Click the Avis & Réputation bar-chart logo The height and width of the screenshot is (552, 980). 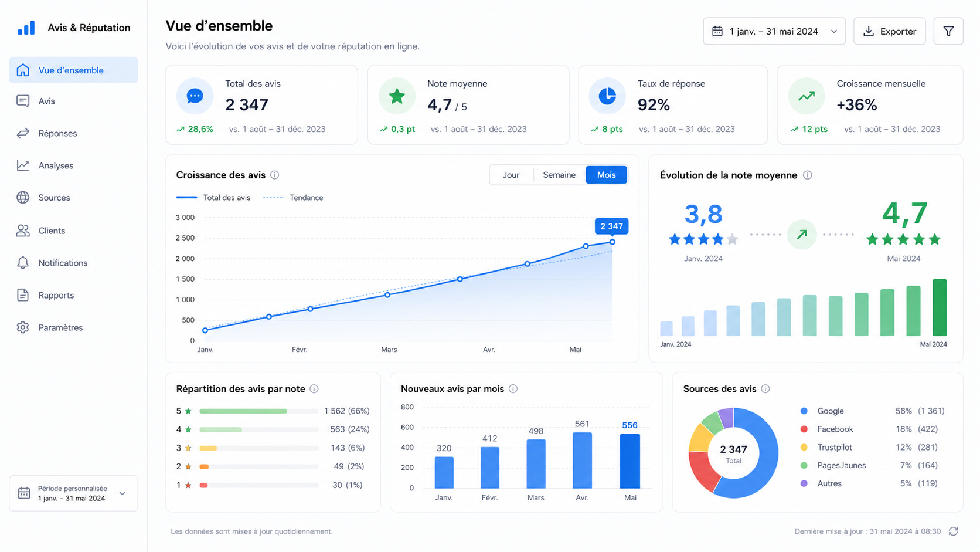point(26,28)
